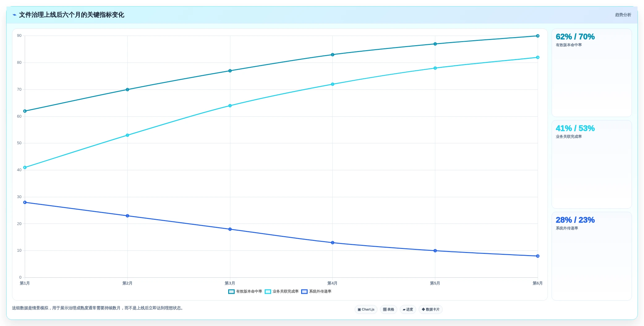Click the 90 y-axis label
Viewport: 644px width, 326px height.
tap(19, 36)
